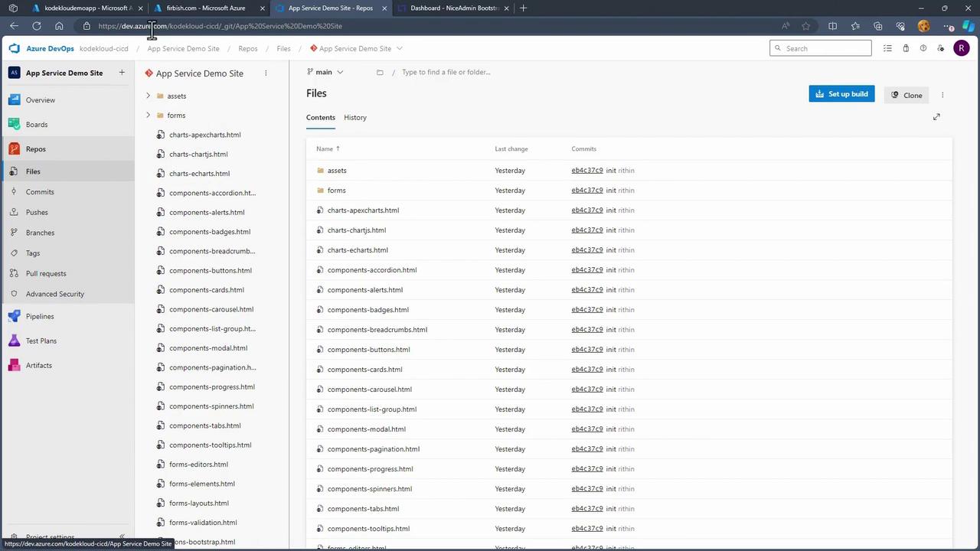Viewport: 980px width, 551px height.
Task: Close the App Service Demo Site browser tab
Action: click(x=384, y=8)
